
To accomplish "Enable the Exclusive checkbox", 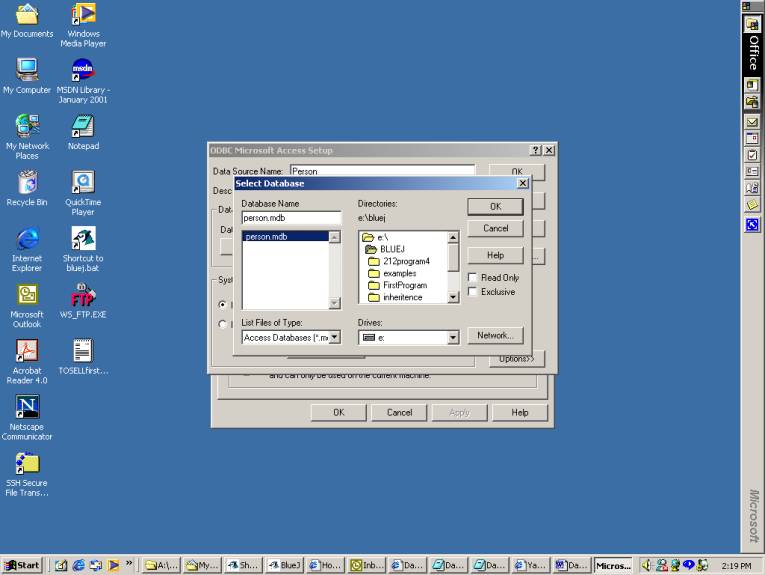I will pyautogui.click(x=472, y=292).
